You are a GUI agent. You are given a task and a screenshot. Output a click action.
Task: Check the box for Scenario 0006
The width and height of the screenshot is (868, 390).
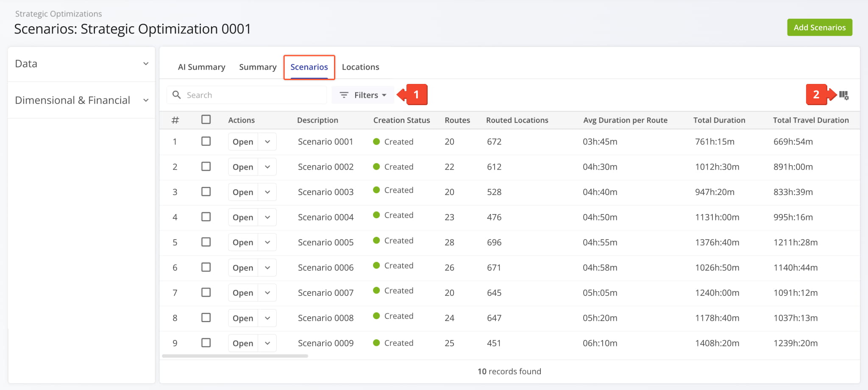pyautogui.click(x=206, y=267)
